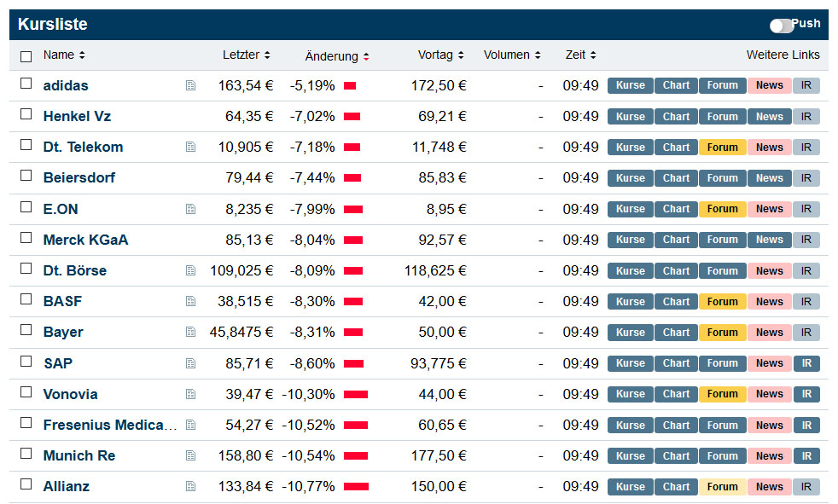
Task: Sort the list by Änderung column
Action: (337, 56)
